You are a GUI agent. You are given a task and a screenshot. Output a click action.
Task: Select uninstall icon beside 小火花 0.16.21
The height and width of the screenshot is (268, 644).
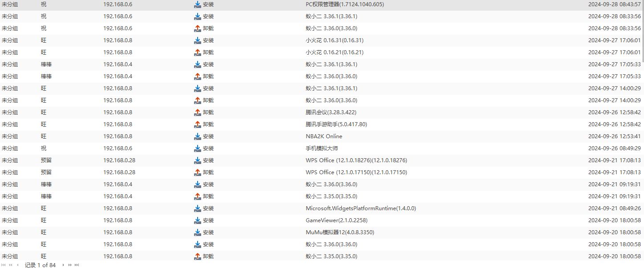pyautogui.click(x=198, y=52)
